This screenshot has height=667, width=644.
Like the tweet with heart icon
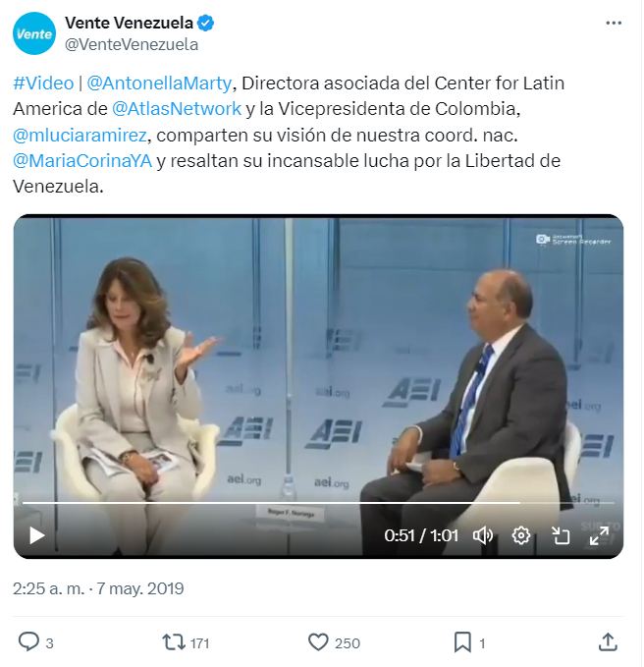318,642
